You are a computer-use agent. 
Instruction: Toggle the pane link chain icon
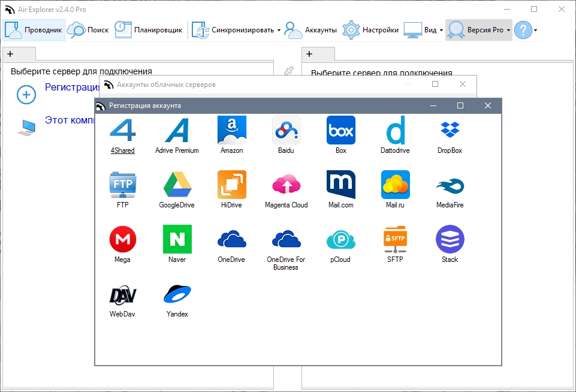coord(289,71)
